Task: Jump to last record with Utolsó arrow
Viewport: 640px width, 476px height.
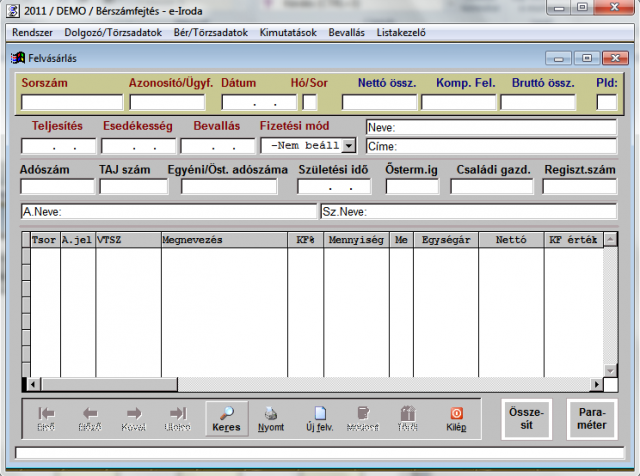Action: click(x=178, y=413)
